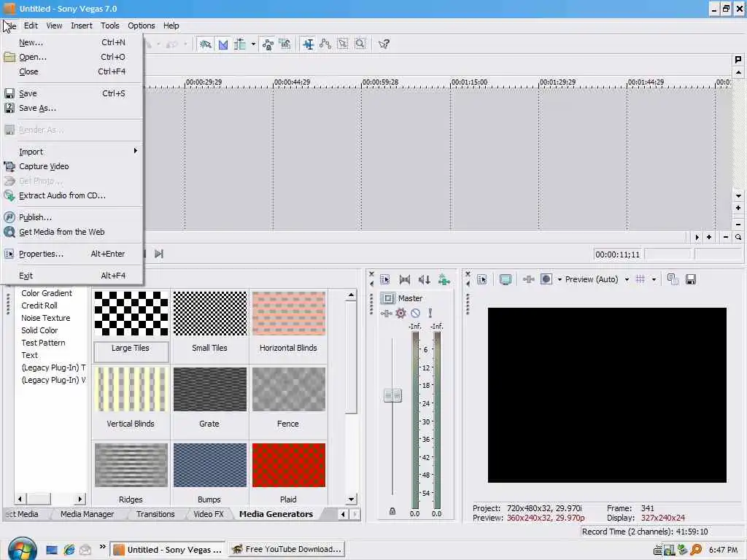The height and width of the screenshot is (560, 747).
Task: Click mixer Project Audio Properties icon
Action: point(385,279)
